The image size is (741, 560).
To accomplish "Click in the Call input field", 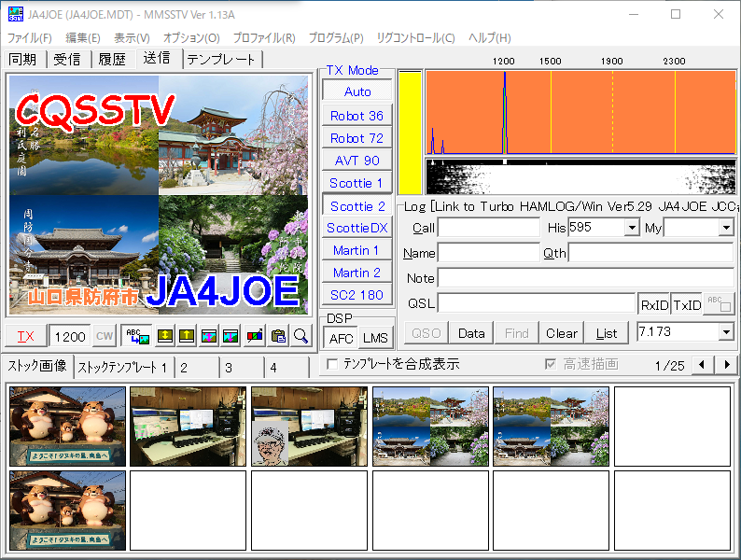I will click(489, 228).
